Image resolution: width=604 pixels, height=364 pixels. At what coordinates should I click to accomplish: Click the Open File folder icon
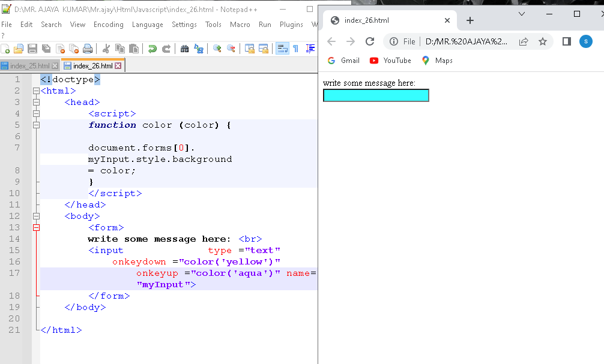[19, 49]
